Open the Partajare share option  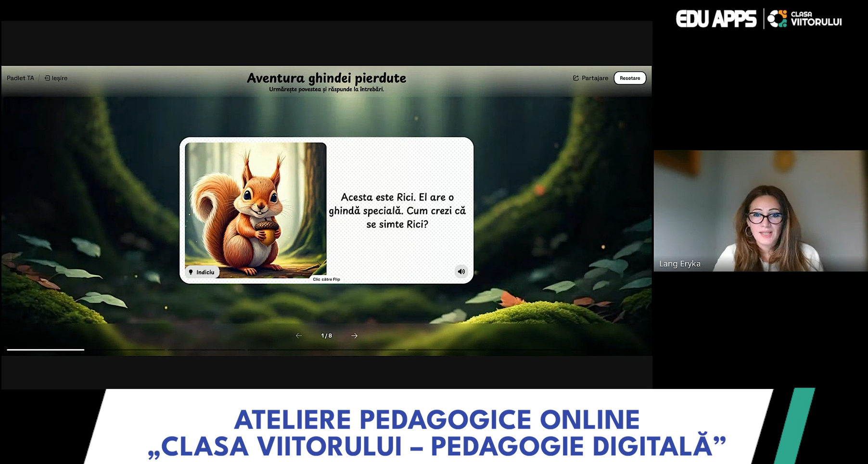pyautogui.click(x=590, y=78)
